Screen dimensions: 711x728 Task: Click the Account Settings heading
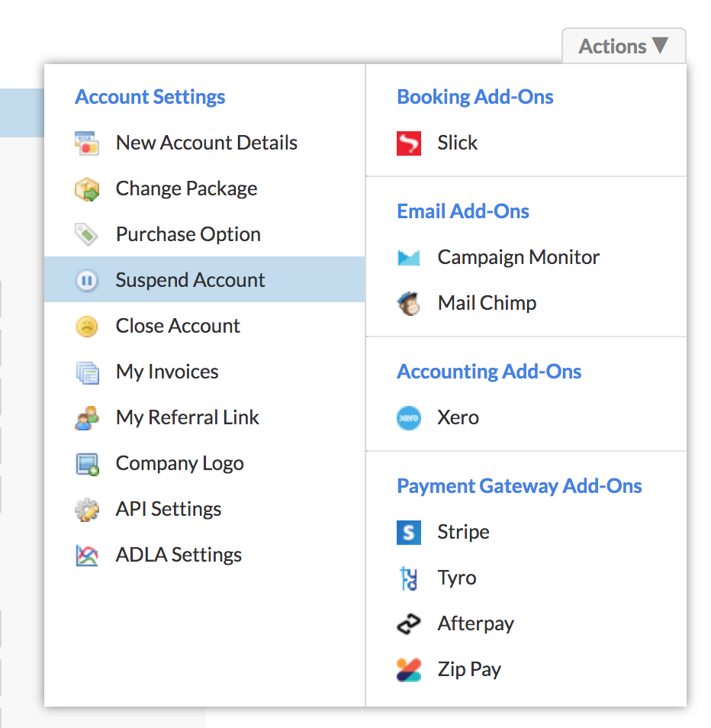pyautogui.click(x=150, y=97)
